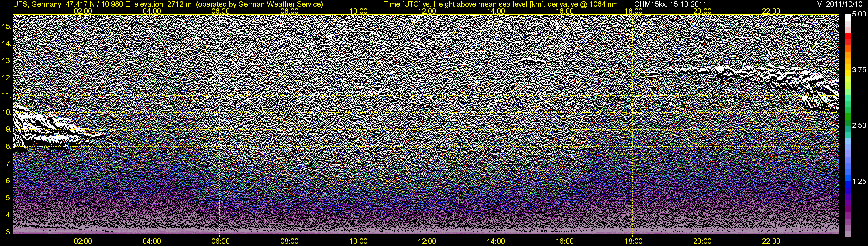Click top axis time label 04:00
The image size is (868, 246).
152,11
